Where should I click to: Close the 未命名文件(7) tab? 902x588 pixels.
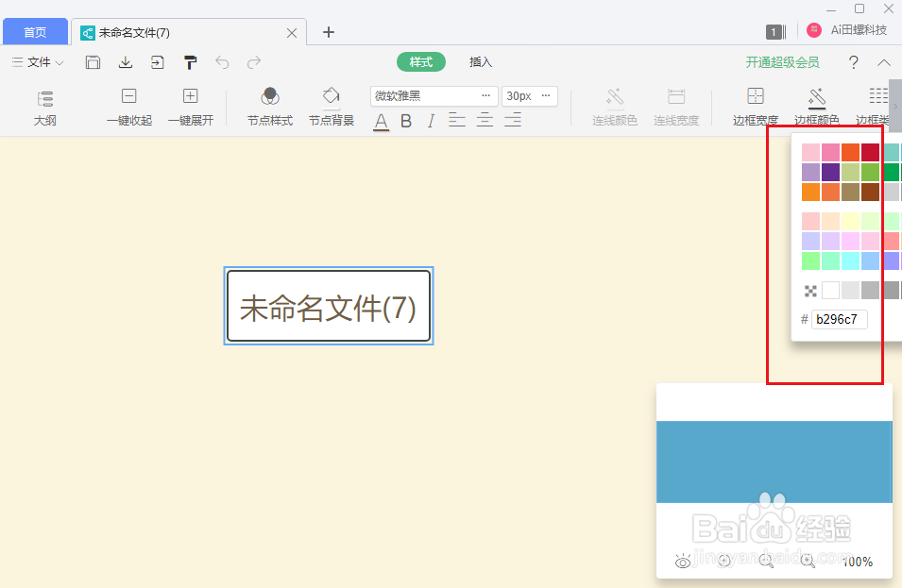click(x=292, y=33)
